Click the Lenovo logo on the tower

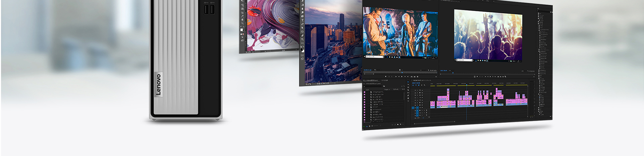tap(159, 85)
